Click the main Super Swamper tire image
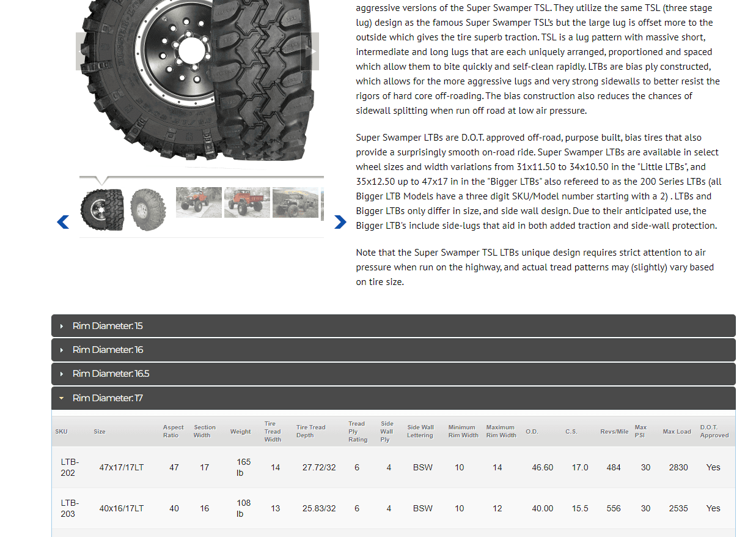The height and width of the screenshot is (537, 756). tap(197, 80)
